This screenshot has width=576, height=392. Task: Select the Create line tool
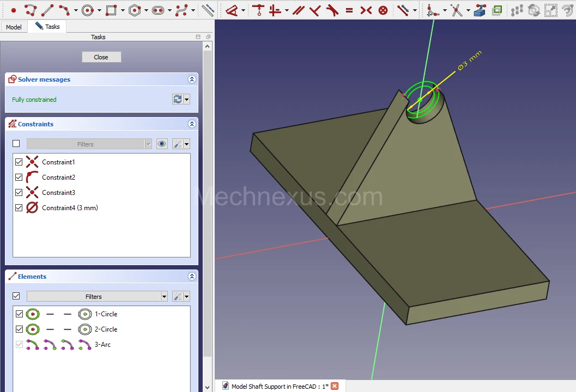[x=47, y=10]
